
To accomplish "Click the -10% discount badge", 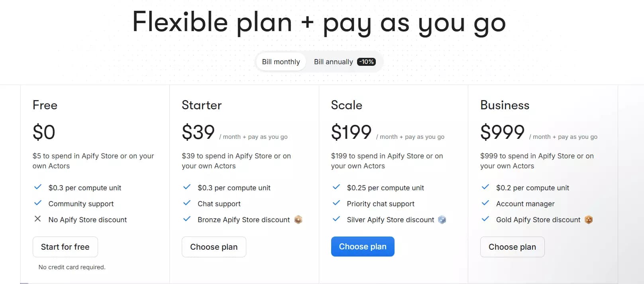I will 367,61.
